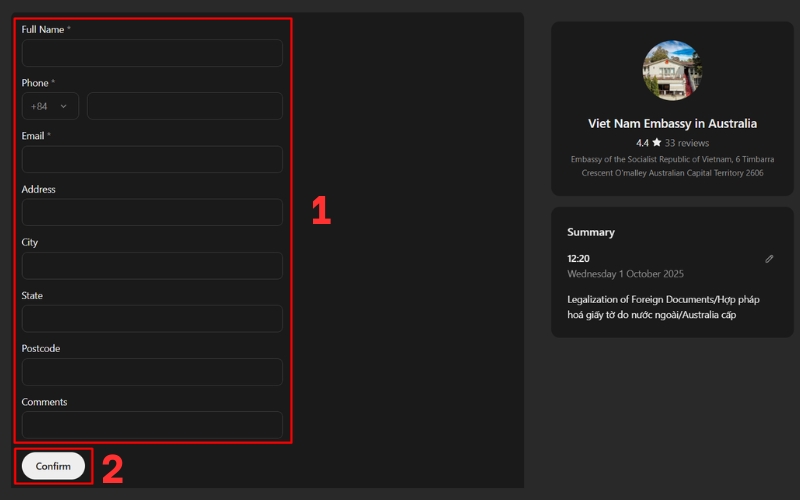This screenshot has height=500, width=800.
Task: Focus the phone number text box
Action: [x=184, y=106]
